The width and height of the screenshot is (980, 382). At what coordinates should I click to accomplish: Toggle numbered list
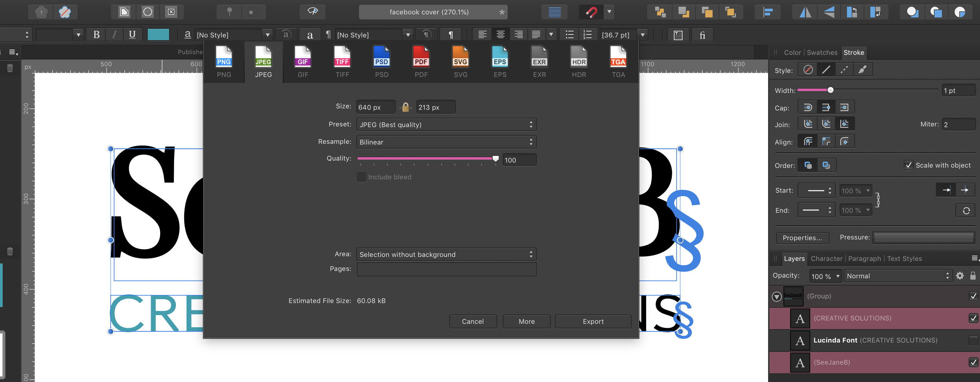(x=587, y=35)
